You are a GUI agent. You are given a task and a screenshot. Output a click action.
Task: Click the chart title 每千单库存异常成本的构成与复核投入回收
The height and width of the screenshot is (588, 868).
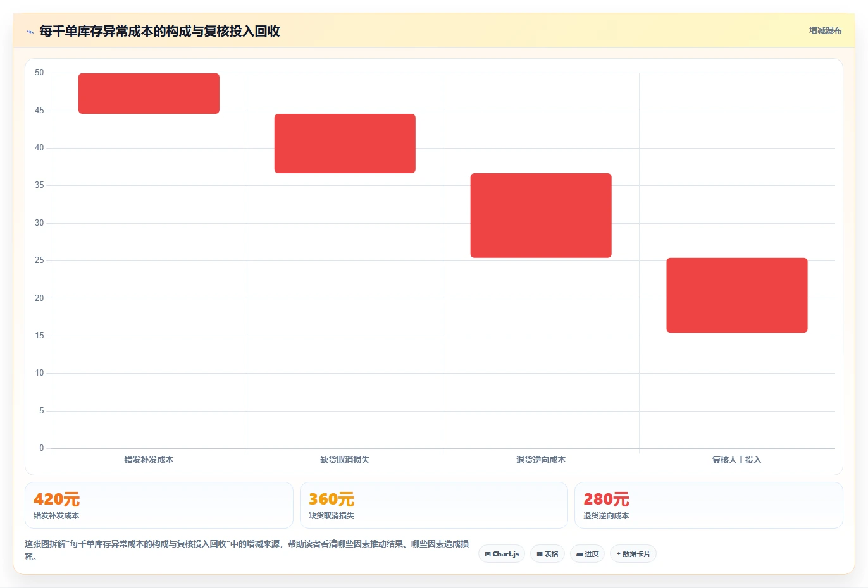point(159,31)
